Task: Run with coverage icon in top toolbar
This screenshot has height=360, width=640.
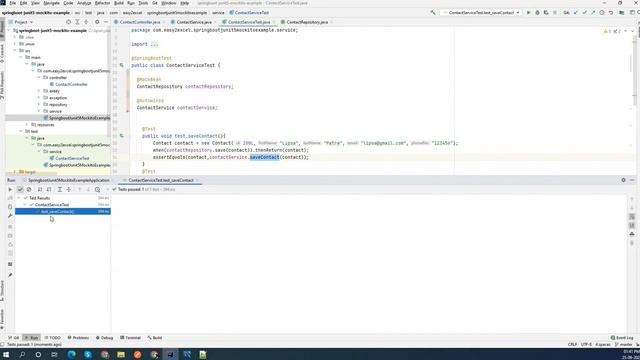Action: [x=546, y=13]
